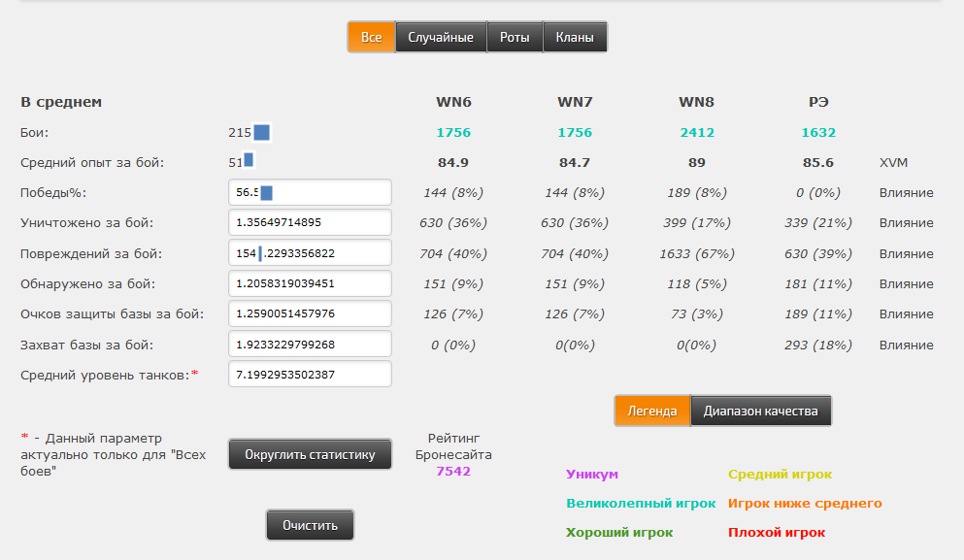Click the Очистить button
964x560 pixels.
point(310,525)
